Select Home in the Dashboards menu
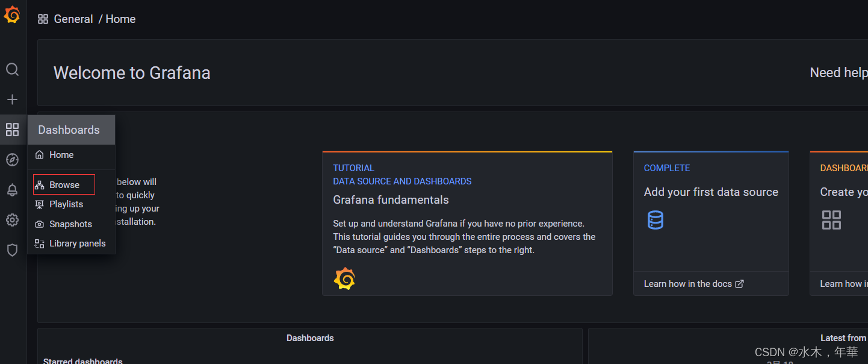868x364 pixels. click(71, 155)
